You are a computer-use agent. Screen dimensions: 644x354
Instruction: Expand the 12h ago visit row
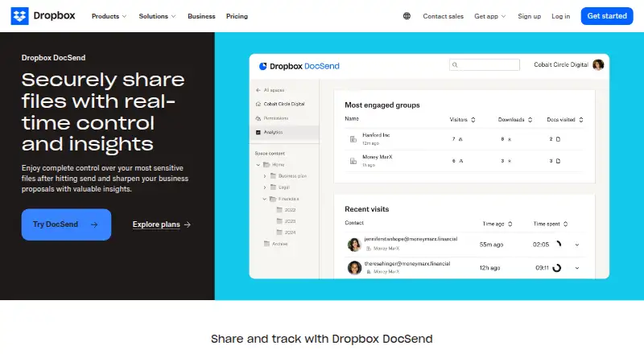(x=577, y=268)
